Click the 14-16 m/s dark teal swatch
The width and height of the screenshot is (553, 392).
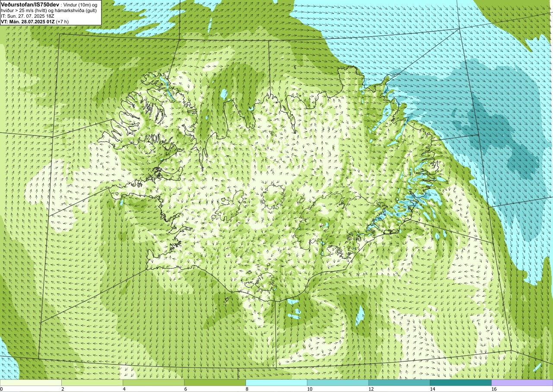[461, 383]
